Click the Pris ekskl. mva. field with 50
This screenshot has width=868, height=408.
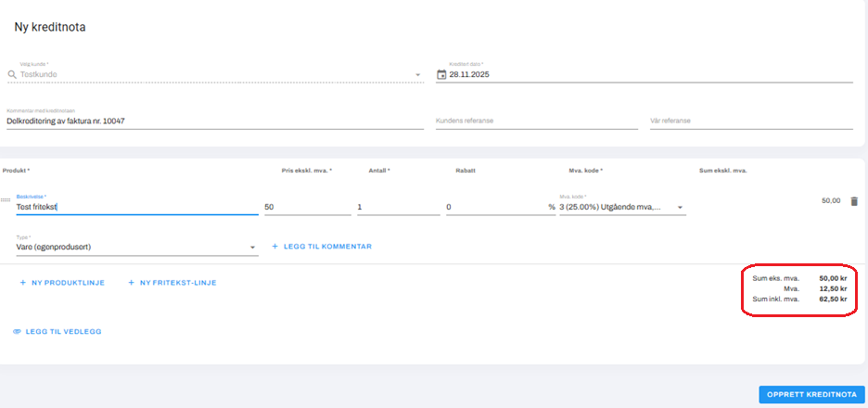(x=308, y=207)
